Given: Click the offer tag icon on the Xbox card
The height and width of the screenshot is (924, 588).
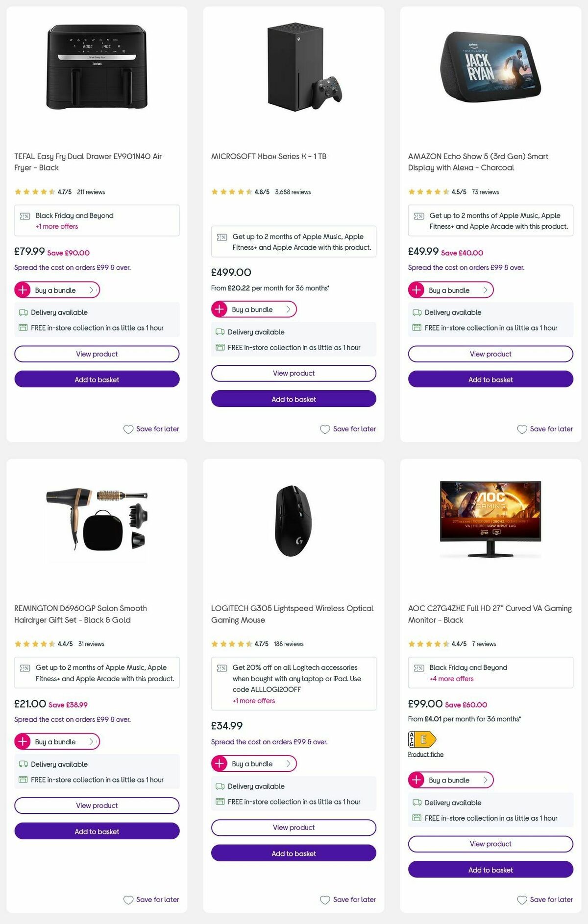Looking at the screenshot, I should pyautogui.click(x=221, y=237).
